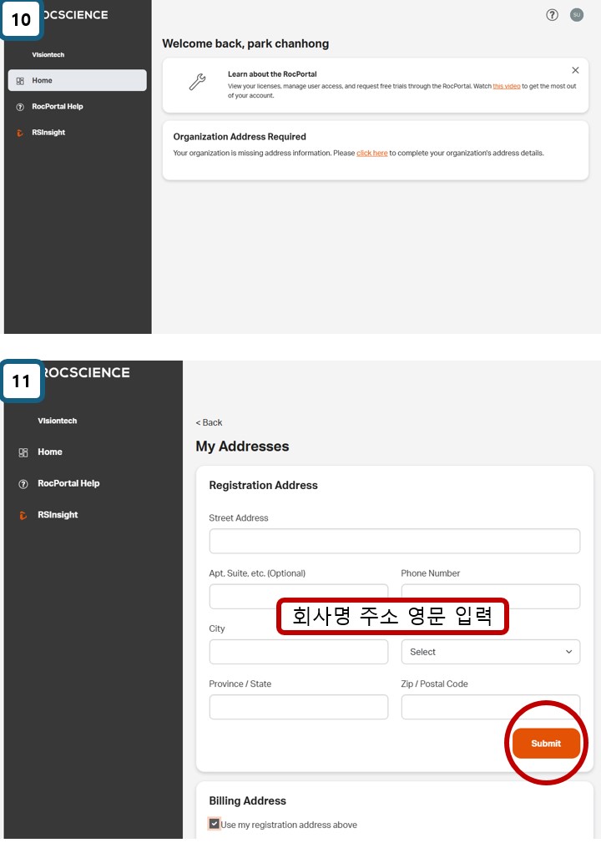Viewport: 601px width, 868px height.
Task: Select RocPortal Help in lower sidebar menu
Action: 68,483
